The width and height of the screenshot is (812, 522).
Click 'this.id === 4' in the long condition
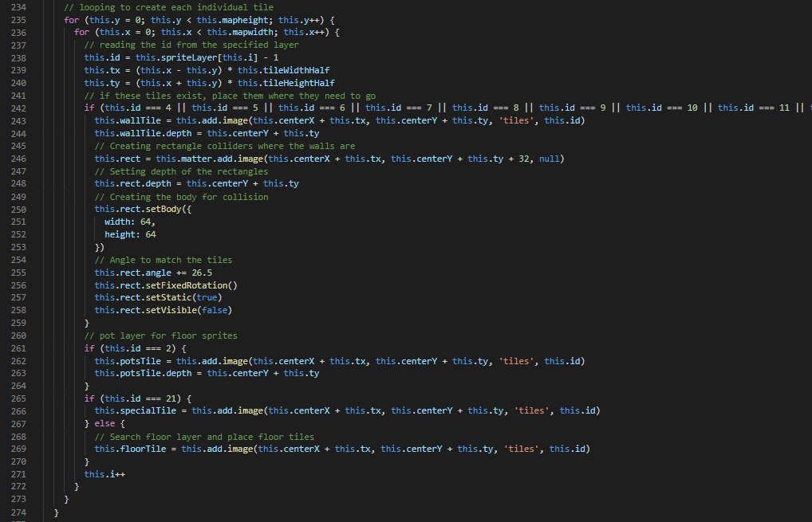pos(138,108)
